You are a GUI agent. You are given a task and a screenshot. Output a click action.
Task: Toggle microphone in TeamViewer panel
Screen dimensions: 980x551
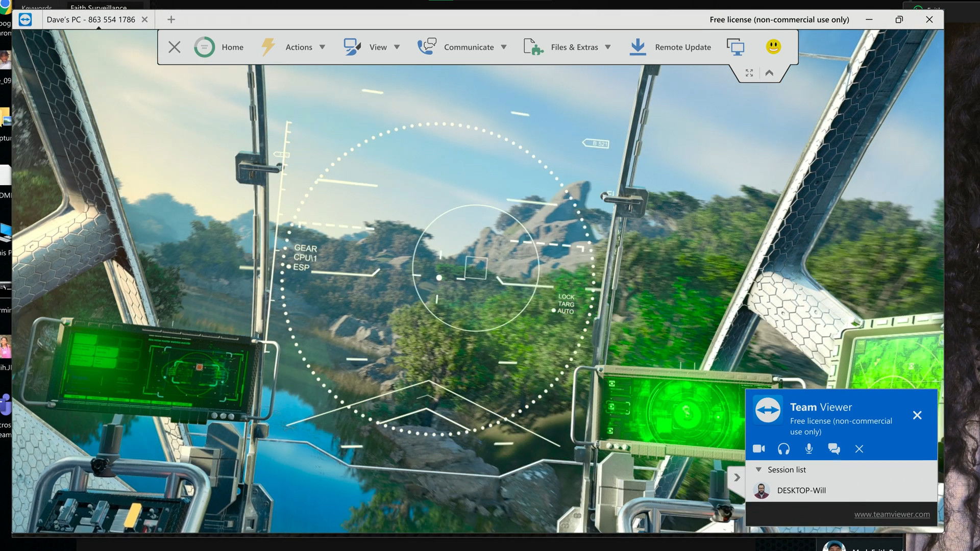(x=809, y=449)
